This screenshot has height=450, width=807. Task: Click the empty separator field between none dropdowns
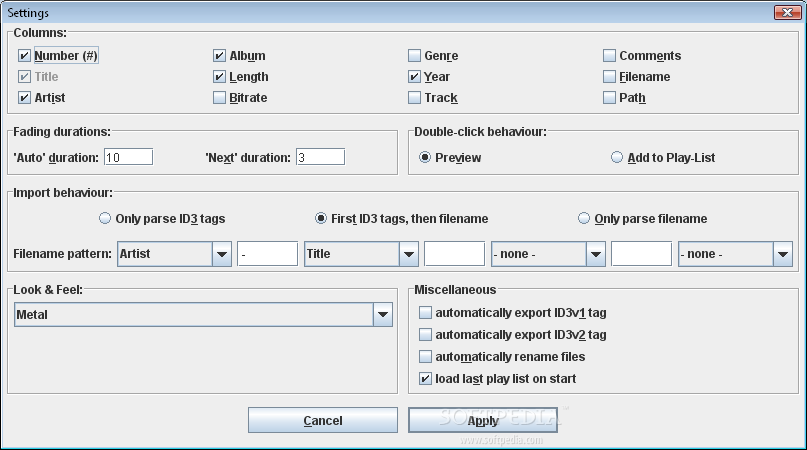point(641,254)
